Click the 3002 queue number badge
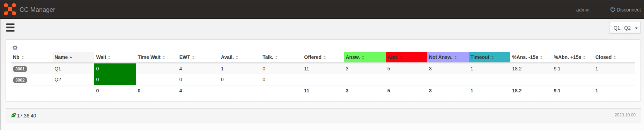This screenshot has height=130, width=644. 20,80
